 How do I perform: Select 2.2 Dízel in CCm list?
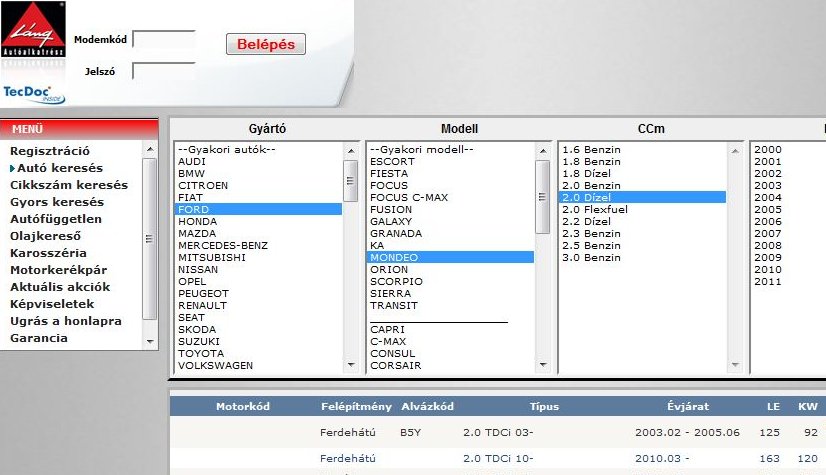coord(642,222)
